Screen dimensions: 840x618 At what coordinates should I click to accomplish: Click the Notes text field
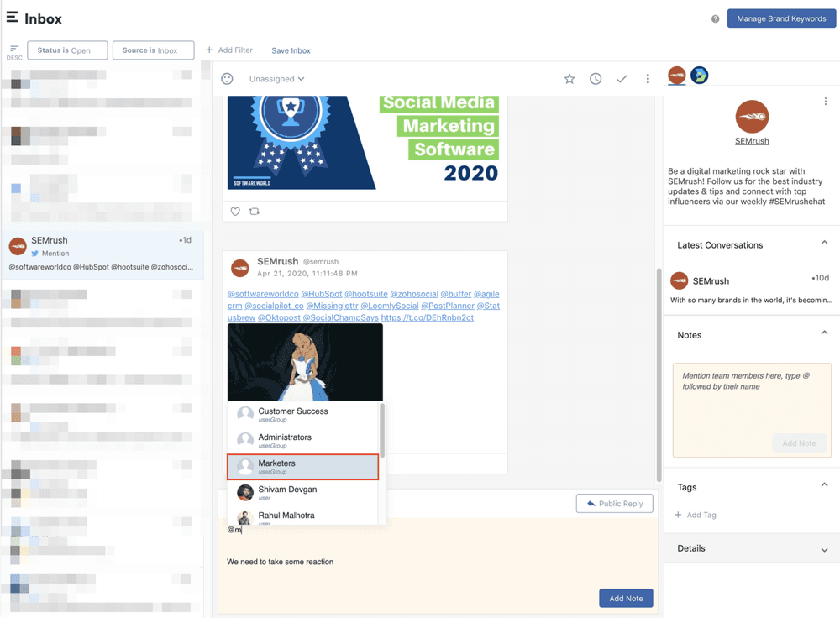[751, 396]
